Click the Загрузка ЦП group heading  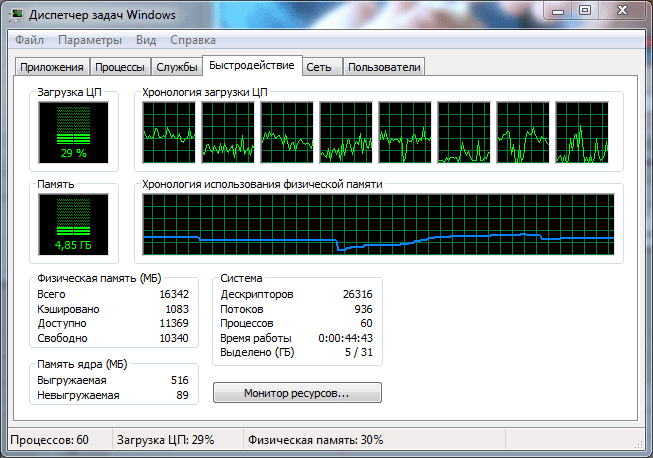click(70, 92)
